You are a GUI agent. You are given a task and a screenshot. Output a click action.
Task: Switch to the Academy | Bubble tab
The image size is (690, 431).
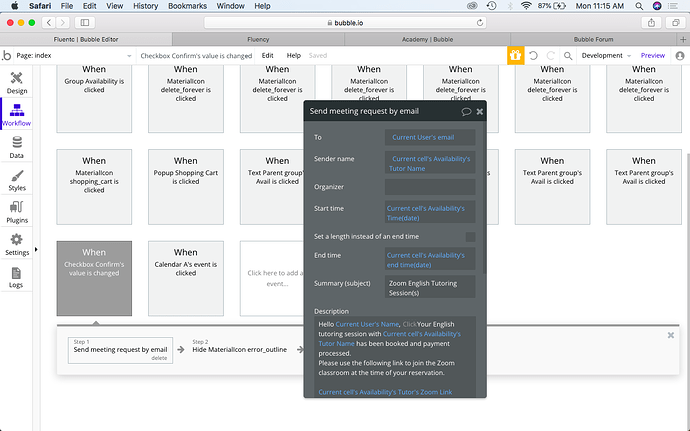(427, 39)
